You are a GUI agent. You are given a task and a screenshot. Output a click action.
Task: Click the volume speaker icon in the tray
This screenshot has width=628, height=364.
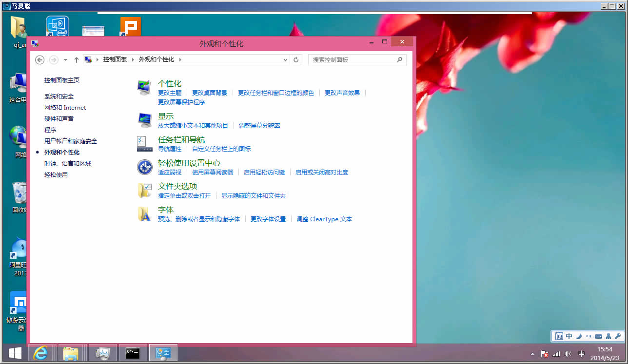pyautogui.click(x=568, y=354)
